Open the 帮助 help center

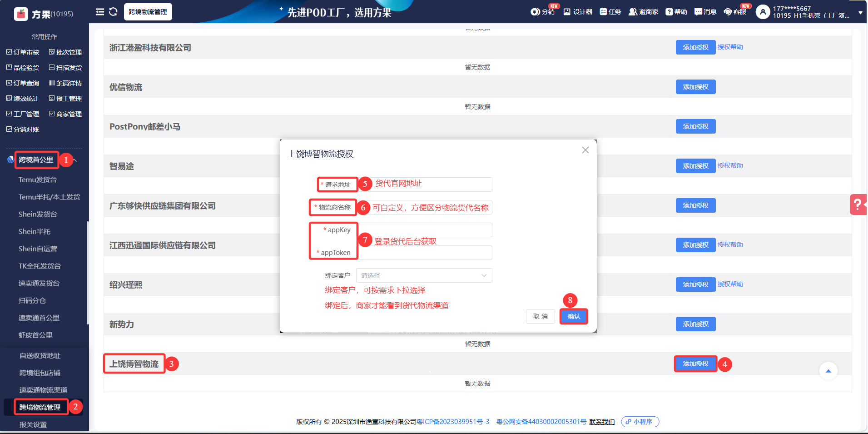click(x=676, y=12)
